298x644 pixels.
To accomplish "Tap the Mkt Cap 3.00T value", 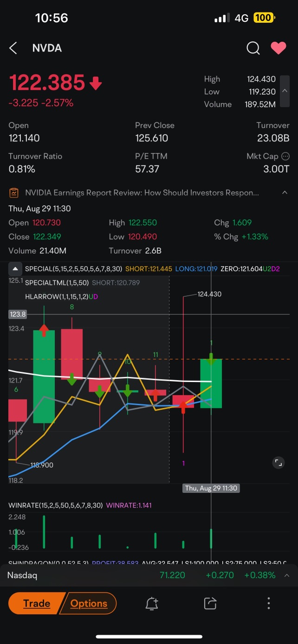I will tap(276, 169).
